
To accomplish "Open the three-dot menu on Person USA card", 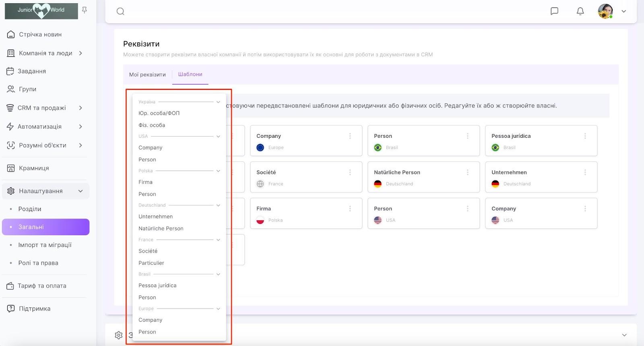I will click(468, 209).
